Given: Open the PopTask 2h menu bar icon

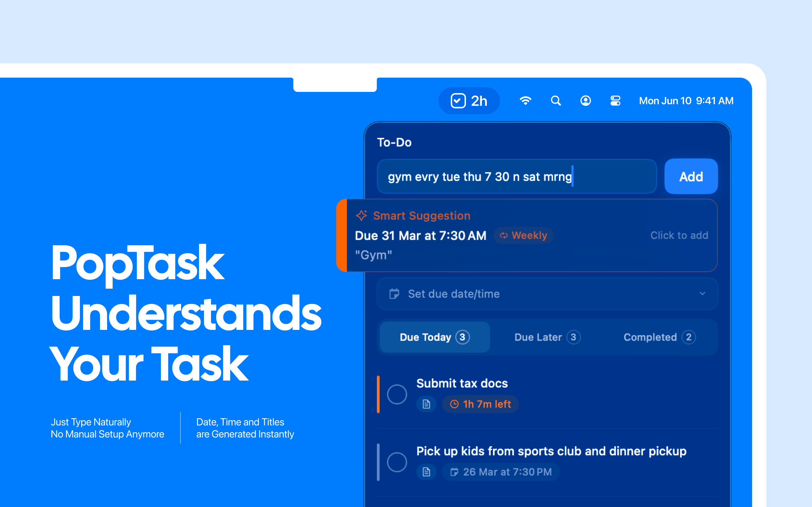Looking at the screenshot, I should click(x=469, y=100).
